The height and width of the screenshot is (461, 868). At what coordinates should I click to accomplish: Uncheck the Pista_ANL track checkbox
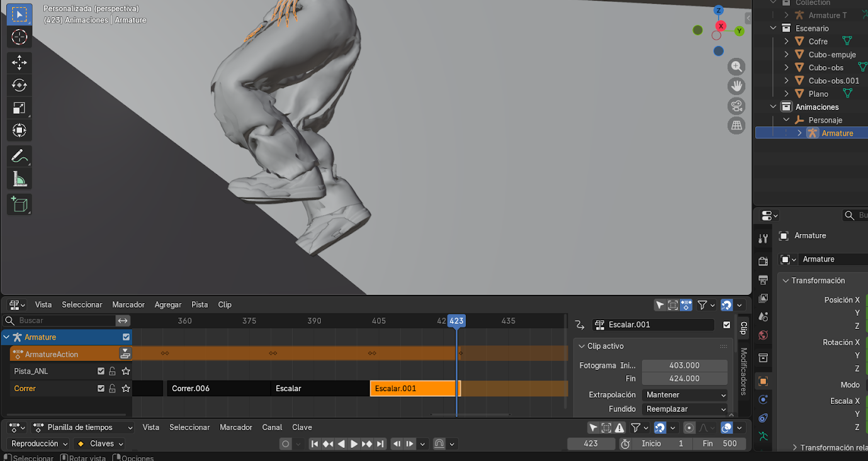coord(101,371)
